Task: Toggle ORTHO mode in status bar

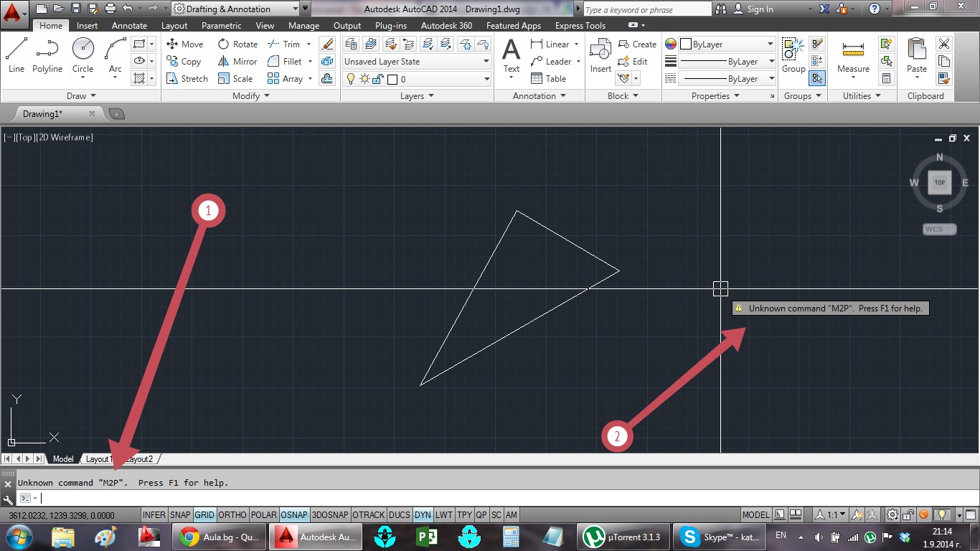Action: click(x=232, y=515)
